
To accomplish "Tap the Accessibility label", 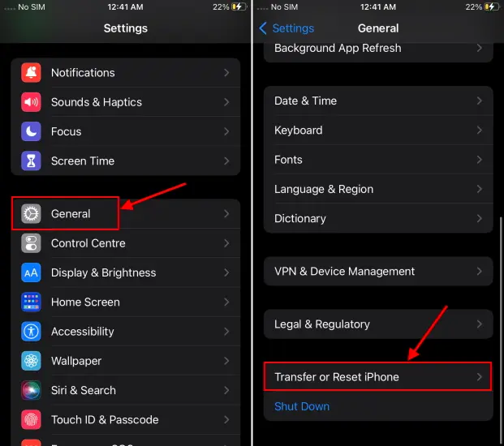I will pyautogui.click(x=82, y=332).
